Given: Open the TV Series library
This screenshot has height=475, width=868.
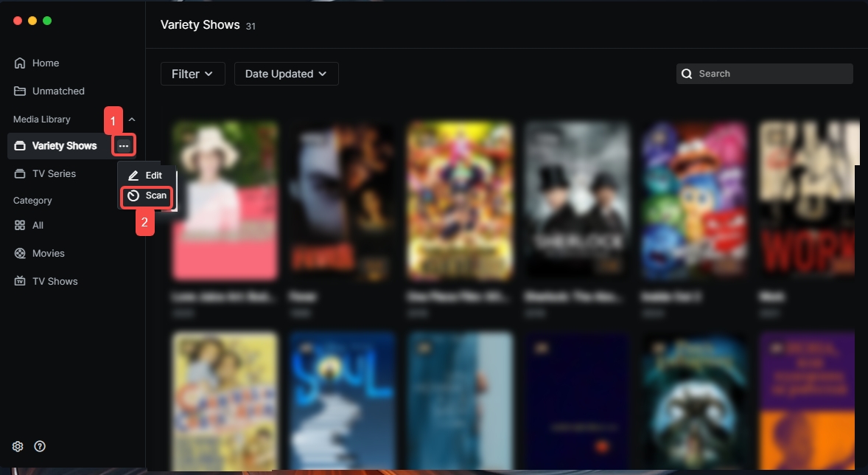Looking at the screenshot, I should tap(54, 174).
